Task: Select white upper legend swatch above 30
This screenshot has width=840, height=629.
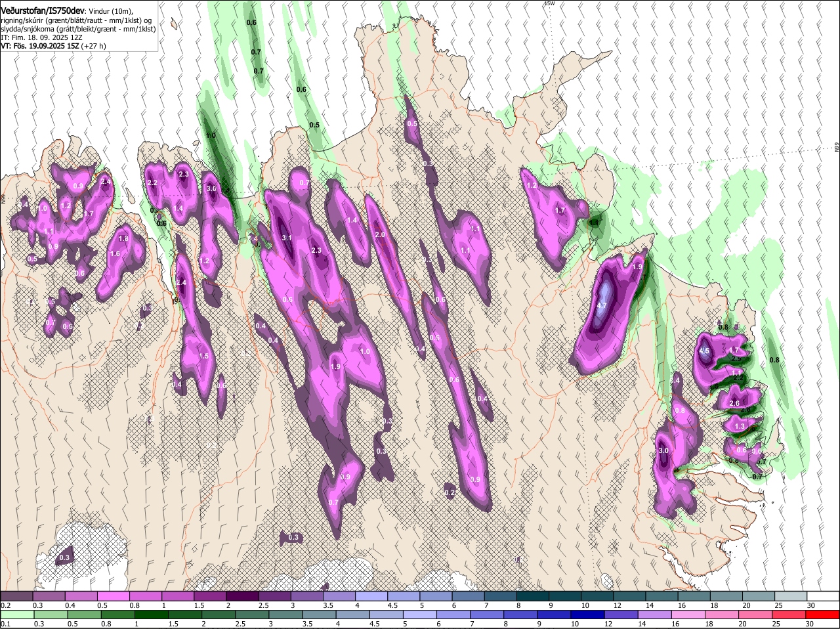Action: pyautogui.click(x=822, y=596)
